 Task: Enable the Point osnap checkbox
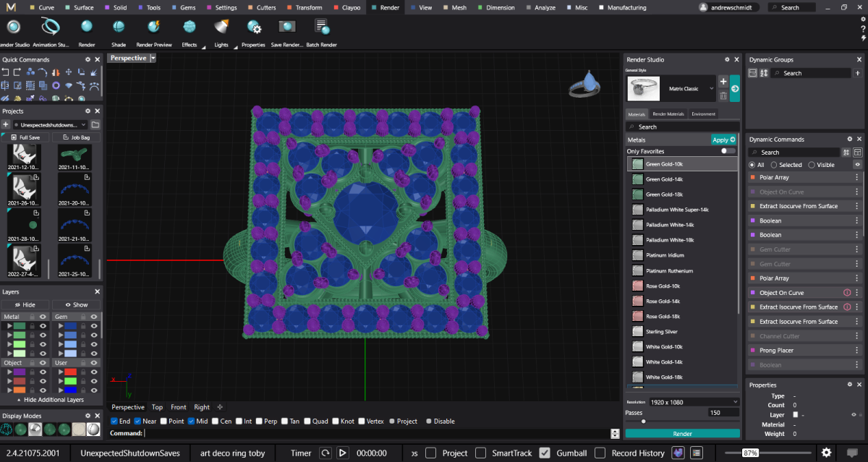click(x=163, y=422)
